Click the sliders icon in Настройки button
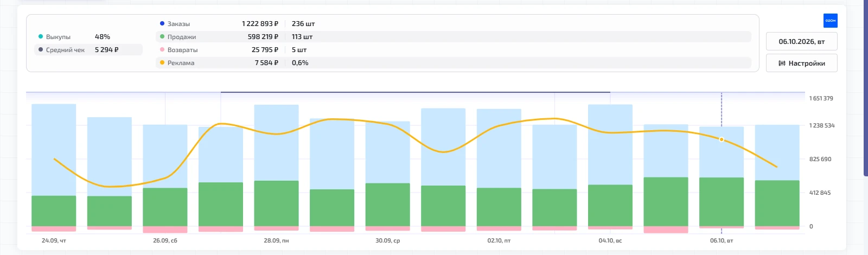Screen dimensions: 868x255 pyautogui.click(x=782, y=63)
